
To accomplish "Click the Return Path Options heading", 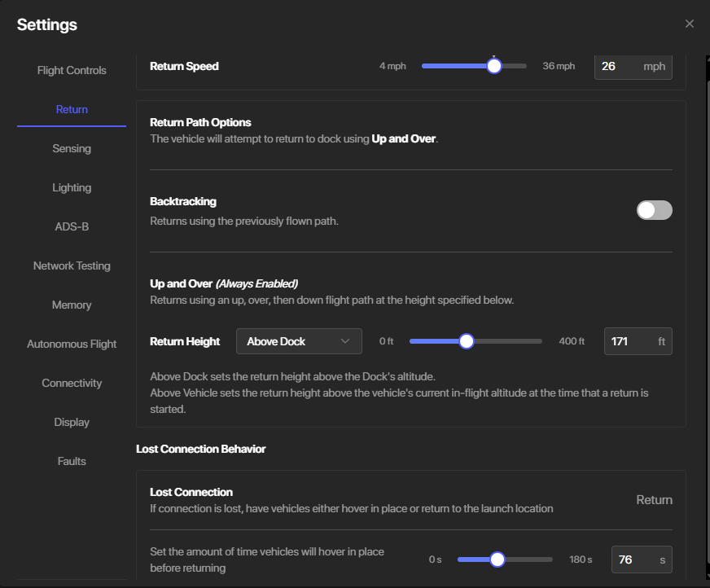I will click(200, 122).
